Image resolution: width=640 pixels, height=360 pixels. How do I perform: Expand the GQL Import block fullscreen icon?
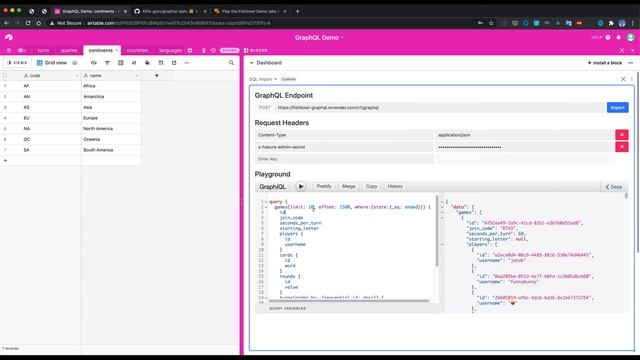623,79
